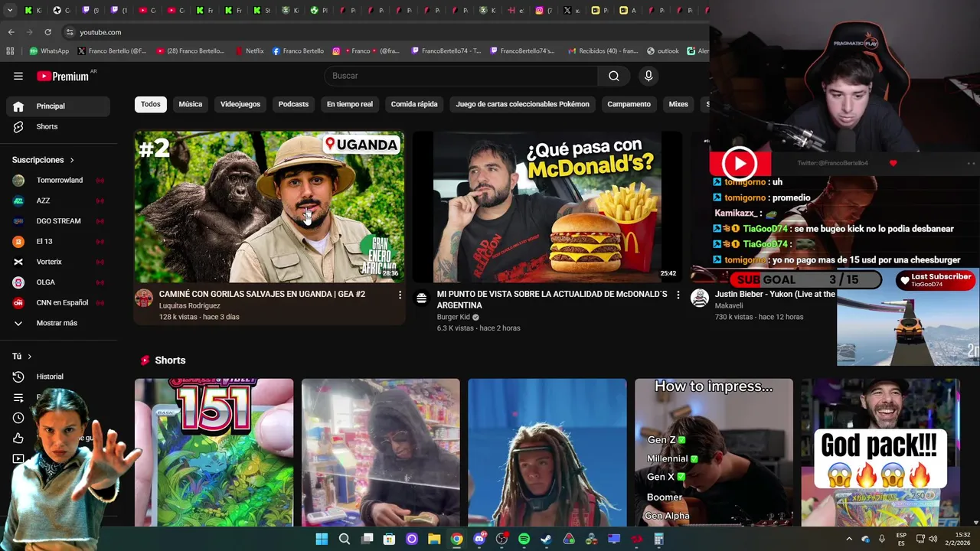
Task: Open Calculator from the taskbar
Action: 658,539
